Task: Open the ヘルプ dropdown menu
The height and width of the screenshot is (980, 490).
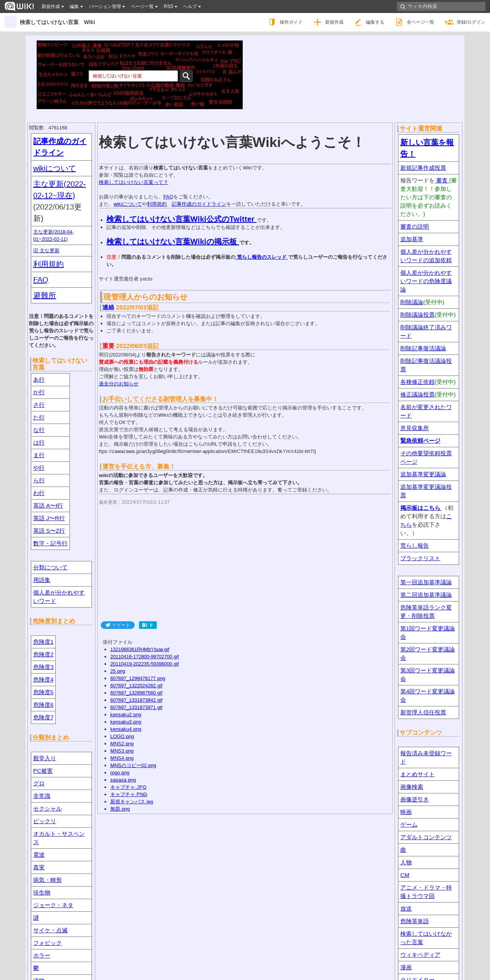Action: (192, 6)
